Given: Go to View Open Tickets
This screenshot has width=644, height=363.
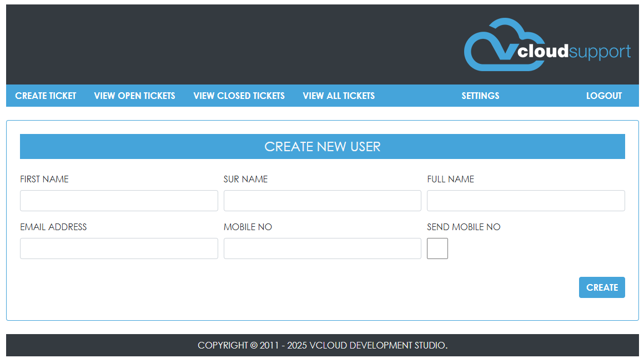Looking at the screenshot, I should pos(134,96).
